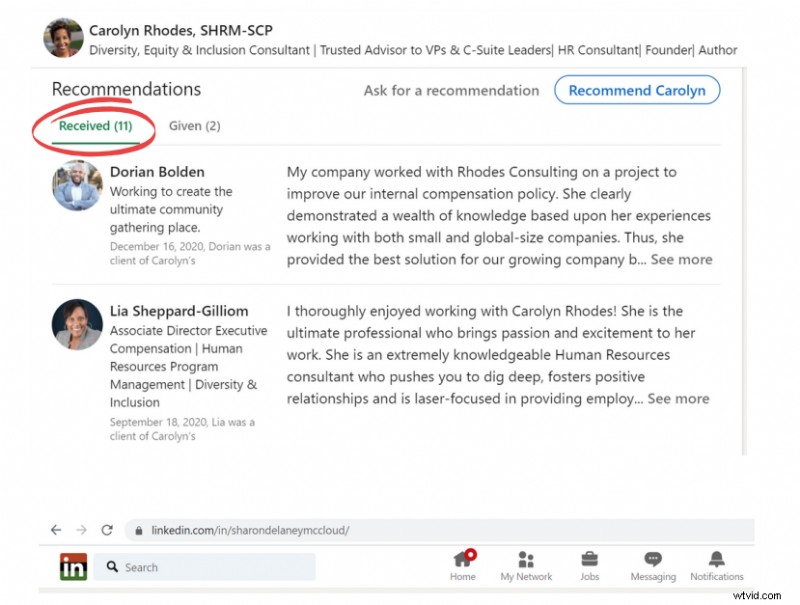Open the Messaging icon

(652, 560)
